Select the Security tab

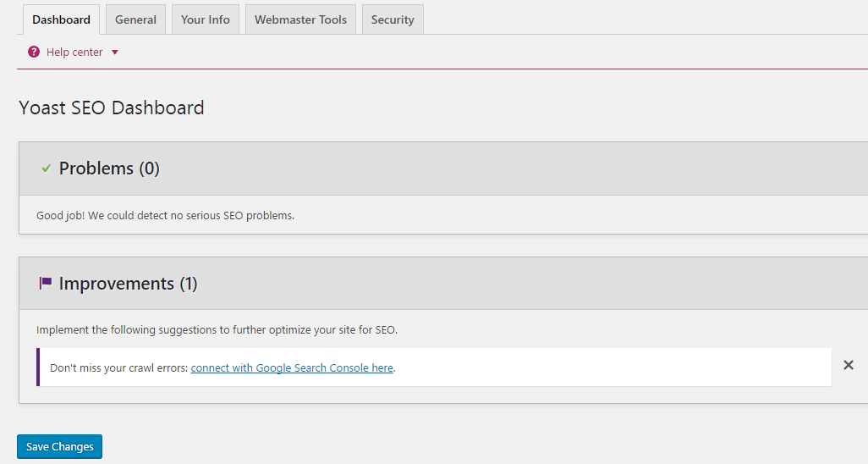[393, 19]
